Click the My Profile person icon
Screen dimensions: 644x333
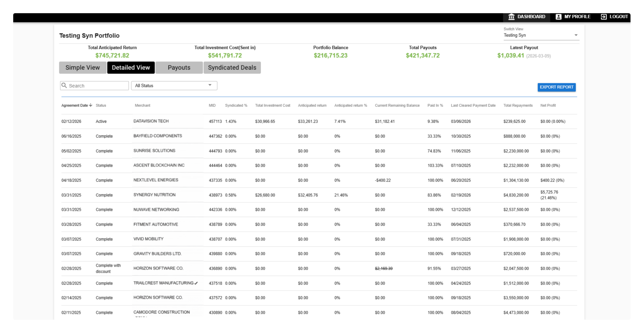click(x=558, y=17)
